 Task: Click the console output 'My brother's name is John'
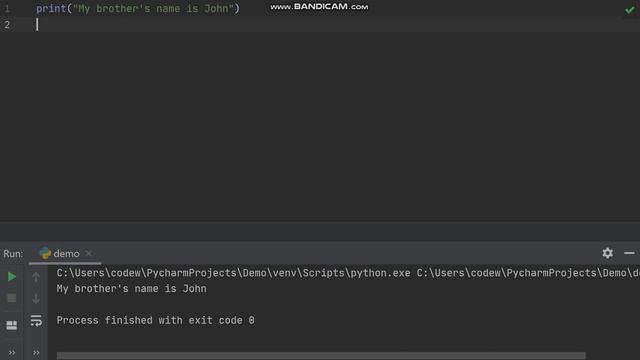click(131, 289)
